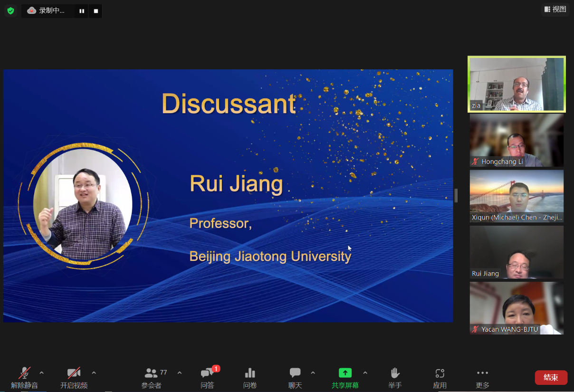This screenshot has height=392, width=574.
Task: Select Hongchang Li's video thumbnail
Action: [517, 140]
